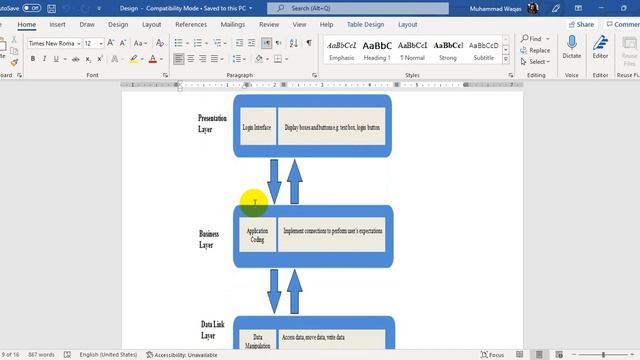This screenshot has height=360, width=640.
Task: Center align text
Action: 191,59
